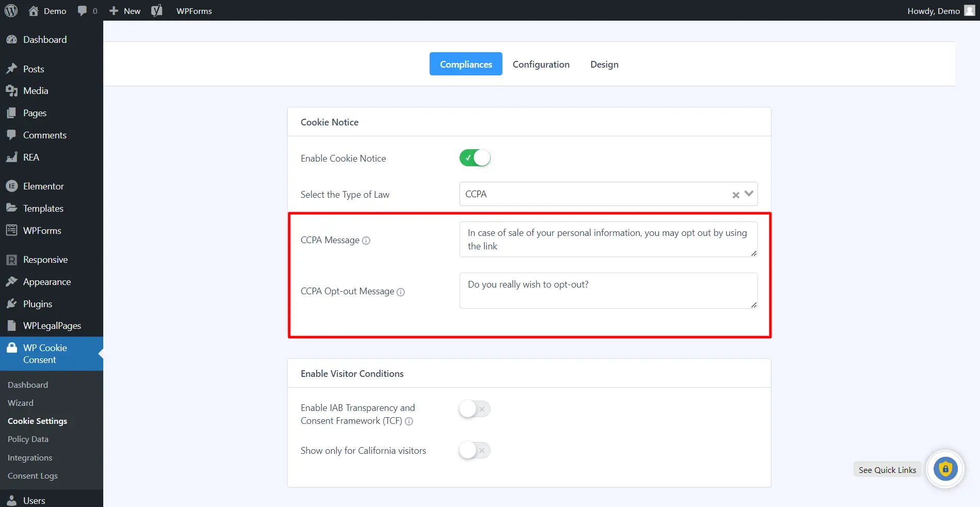The height and width of the screenshot is (507, 980).
Task: Click the info icon next to TCF label
Action: [409, 421]
